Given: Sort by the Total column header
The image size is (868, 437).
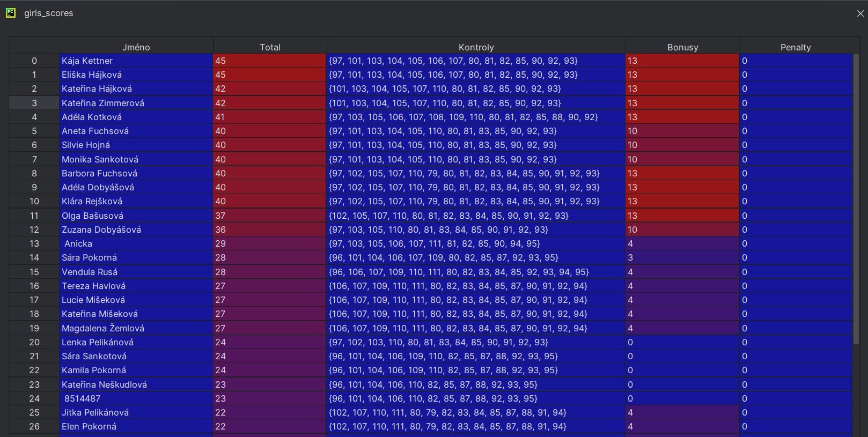Looking at the screenshot, I should click(270, 47).
